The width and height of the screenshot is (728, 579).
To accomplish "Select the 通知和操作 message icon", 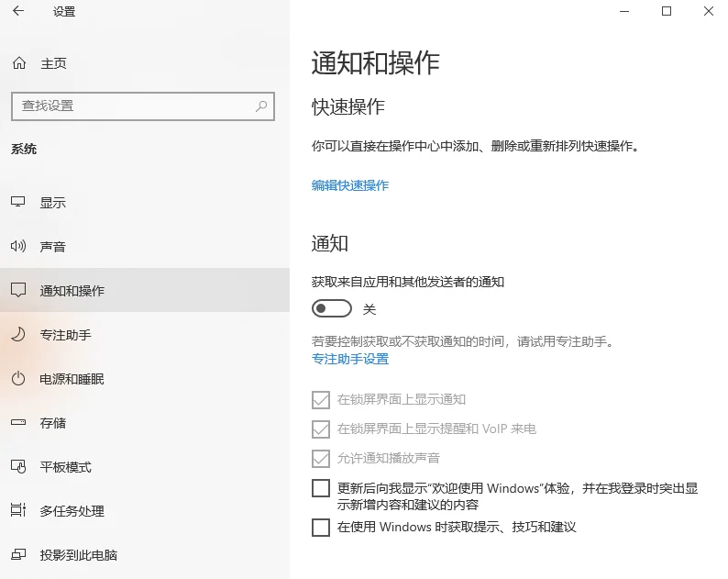I will coord(18,290).
